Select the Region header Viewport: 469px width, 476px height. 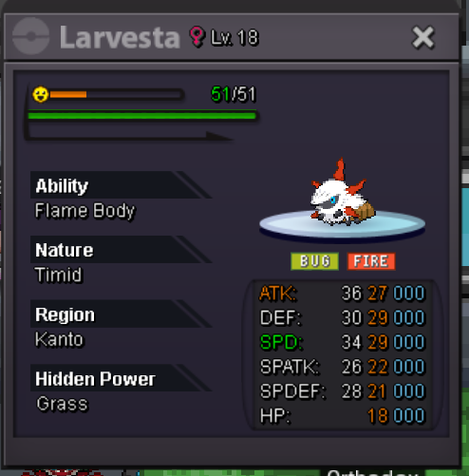pyautogui.click(x=121, y=314)
